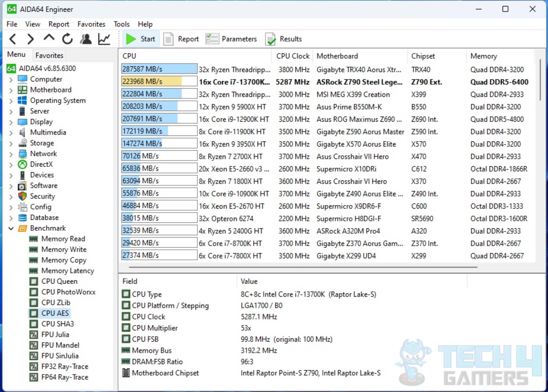Open the View menu
548x392 pixels.
click(x=33, y=24)
